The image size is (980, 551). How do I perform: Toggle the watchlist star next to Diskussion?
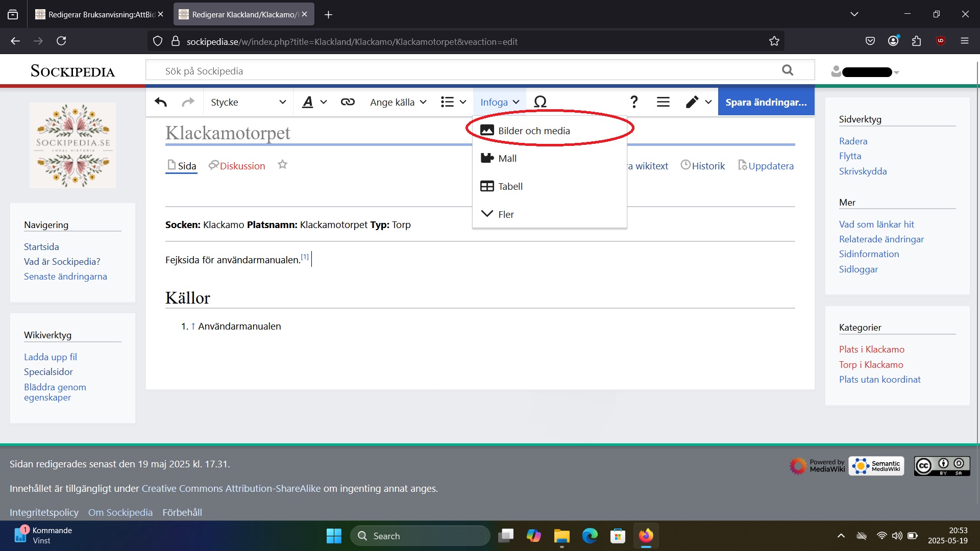click(x=282, y=165)
